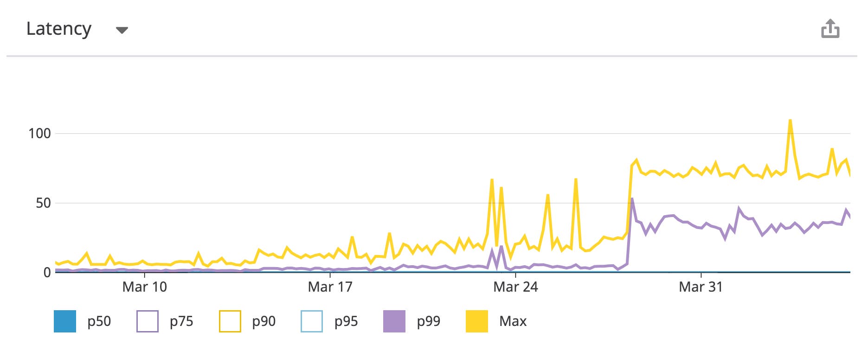Click the blue p50 legend swatch
This screenshot has height=351, width=868.
[65, 320]
